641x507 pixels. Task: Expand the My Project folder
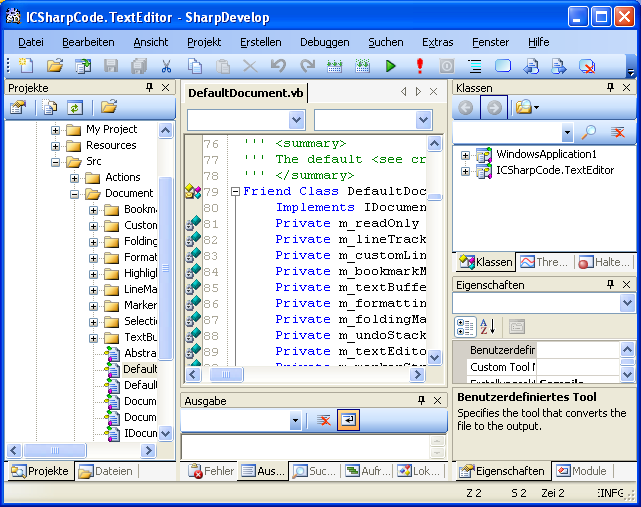[x=55, y=130]
